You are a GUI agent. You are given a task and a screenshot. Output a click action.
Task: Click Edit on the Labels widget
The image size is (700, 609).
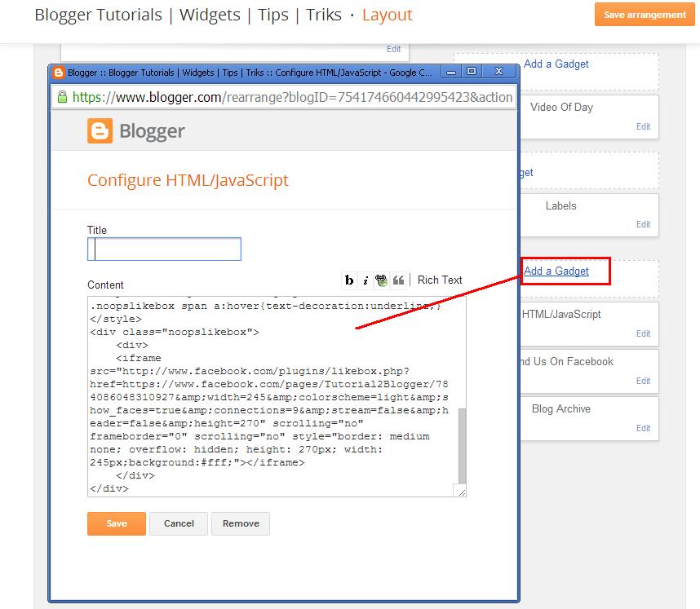click(x=643, y=226)
